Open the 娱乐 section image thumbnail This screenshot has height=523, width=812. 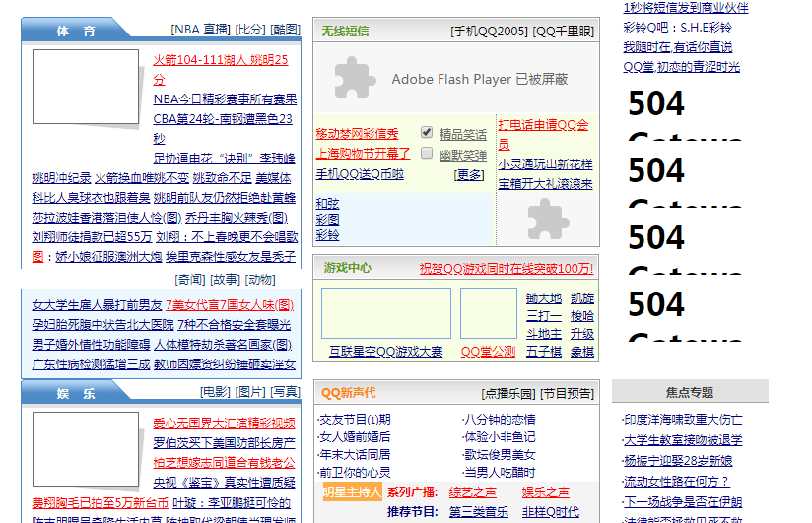tap(86, 449)
